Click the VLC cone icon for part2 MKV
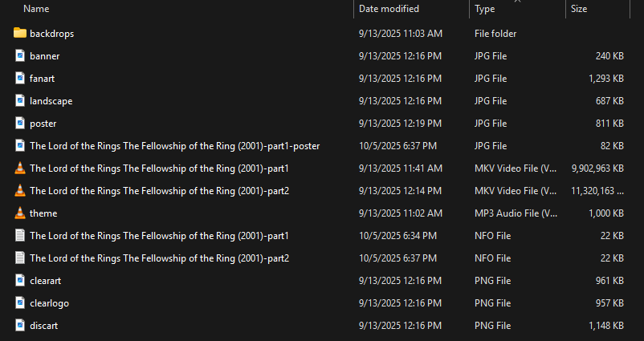Image resolution: width=644 pixels, height=341 pixels. [x=20, y=191]
